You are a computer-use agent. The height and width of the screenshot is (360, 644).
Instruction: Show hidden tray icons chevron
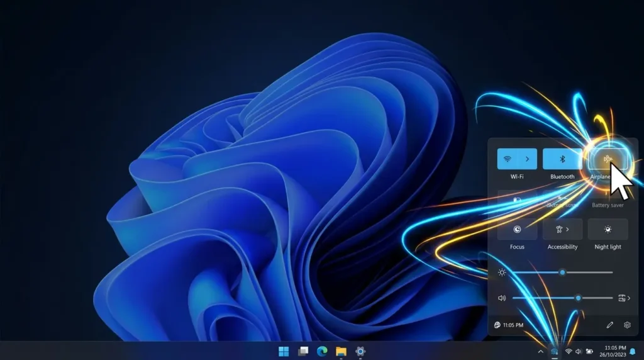pyautogui.click(x=540, y=351)
